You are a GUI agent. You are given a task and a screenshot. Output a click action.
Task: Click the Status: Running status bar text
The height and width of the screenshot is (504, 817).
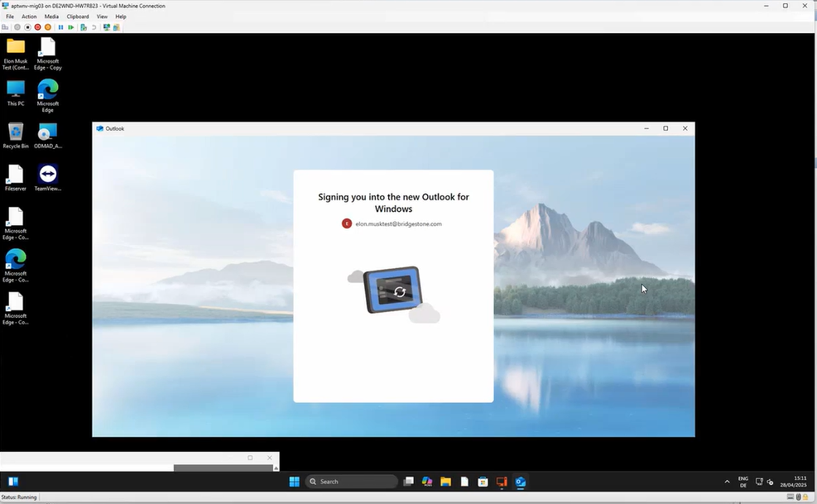19,497
